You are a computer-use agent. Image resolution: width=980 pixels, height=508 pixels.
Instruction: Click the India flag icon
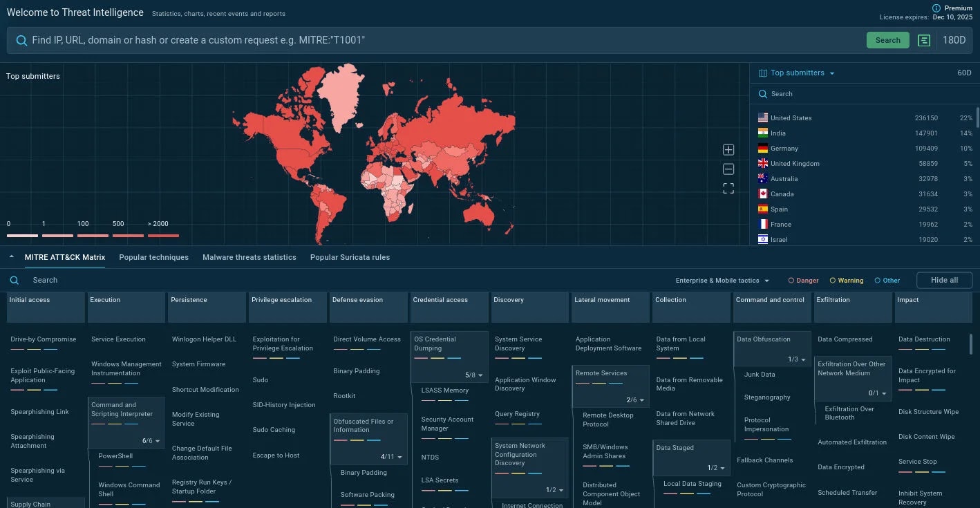[x=763, y=133]
